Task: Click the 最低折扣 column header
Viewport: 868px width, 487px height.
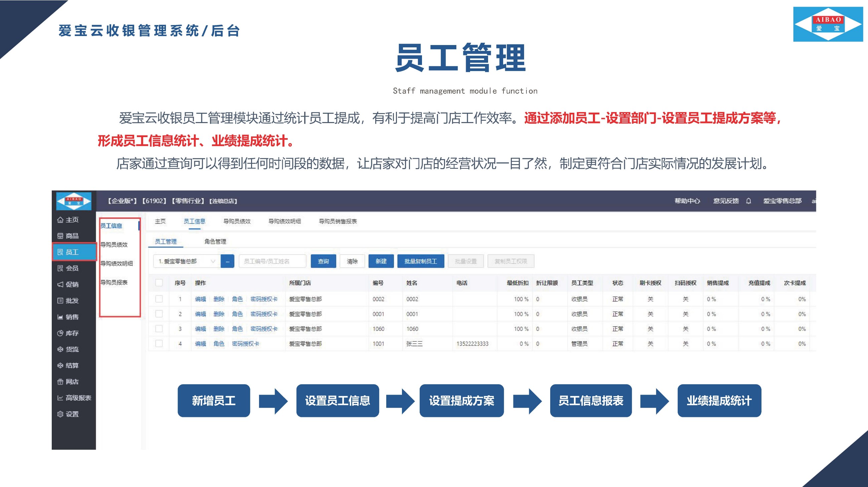Action: (x=518, y=283)
